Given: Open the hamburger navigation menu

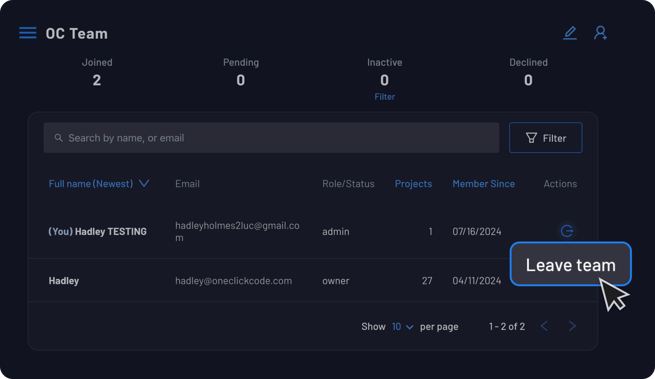Looking at the screenshot, I should (x=28, y=33).
